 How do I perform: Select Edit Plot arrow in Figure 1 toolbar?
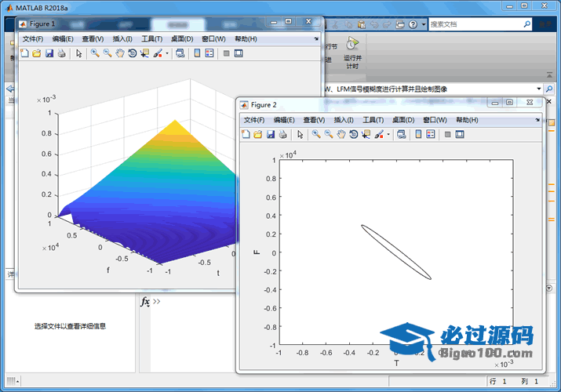[79, 53]
